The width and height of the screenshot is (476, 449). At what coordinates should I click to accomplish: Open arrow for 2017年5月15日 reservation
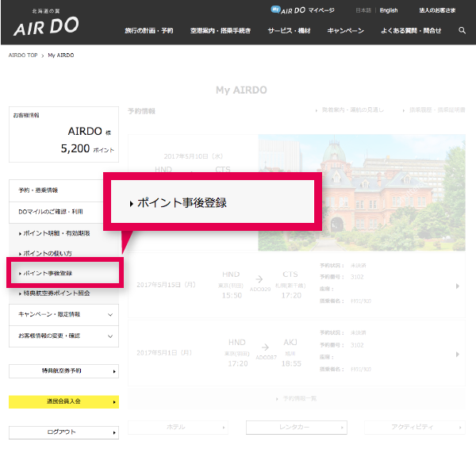(x=458, y=286)
